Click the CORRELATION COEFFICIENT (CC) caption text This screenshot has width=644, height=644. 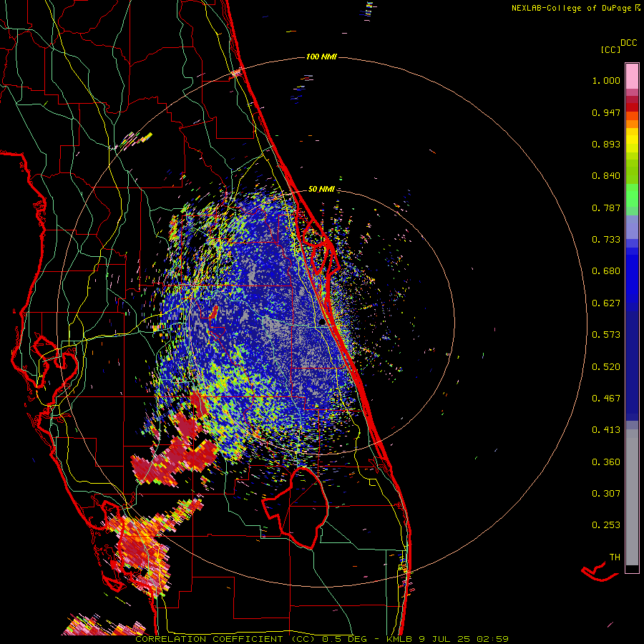tap(225, 639)
